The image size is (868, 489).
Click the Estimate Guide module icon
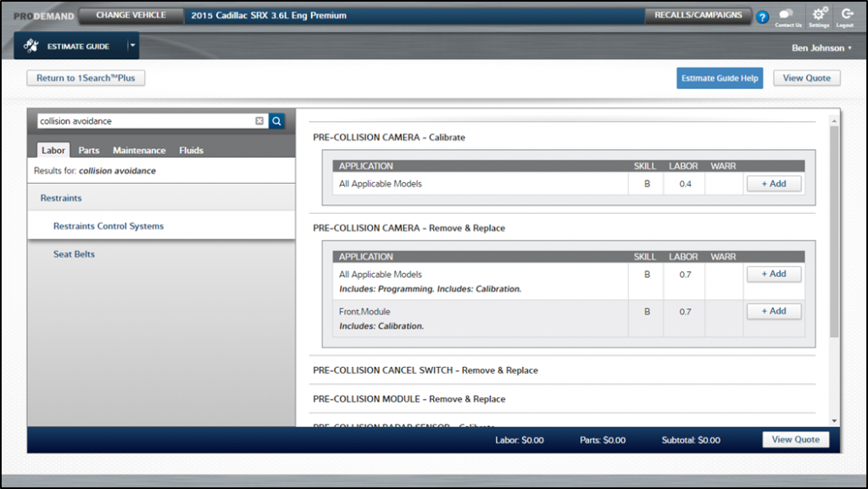coord(31,46)
